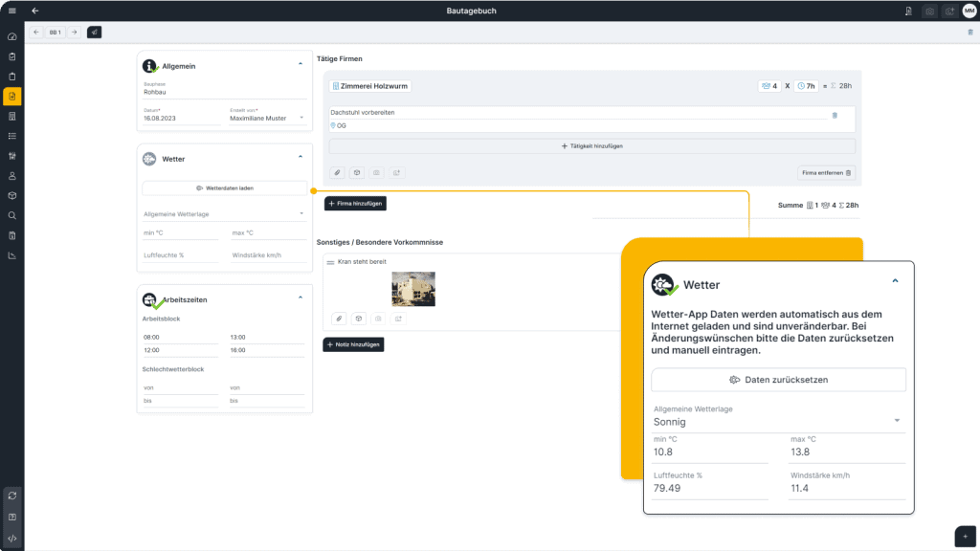Click the code icon at sidebar bottom

[x=12, y=538]
